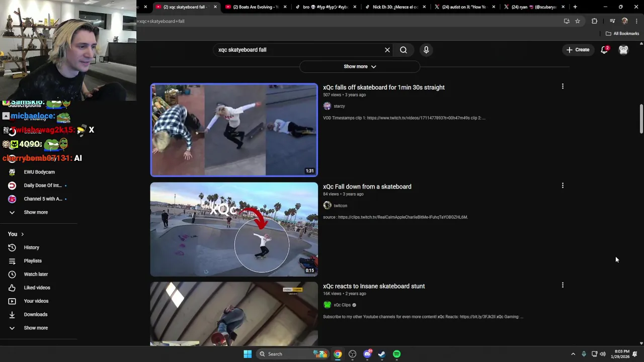644x362 pixels.
Task: Open YouTube notifications bell
Action: 604,50
